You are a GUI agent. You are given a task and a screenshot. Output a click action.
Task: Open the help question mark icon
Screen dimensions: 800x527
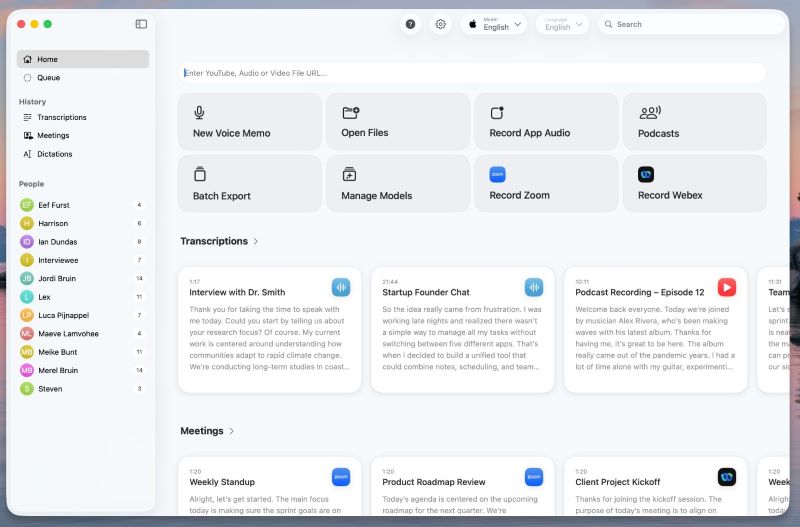410,24
